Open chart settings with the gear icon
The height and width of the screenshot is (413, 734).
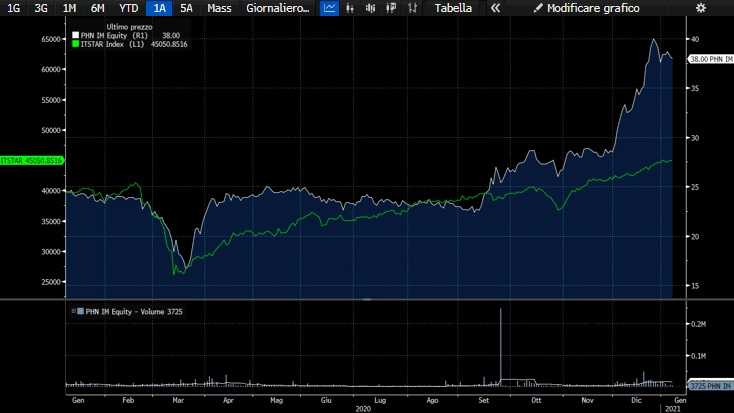pos(701,8)
